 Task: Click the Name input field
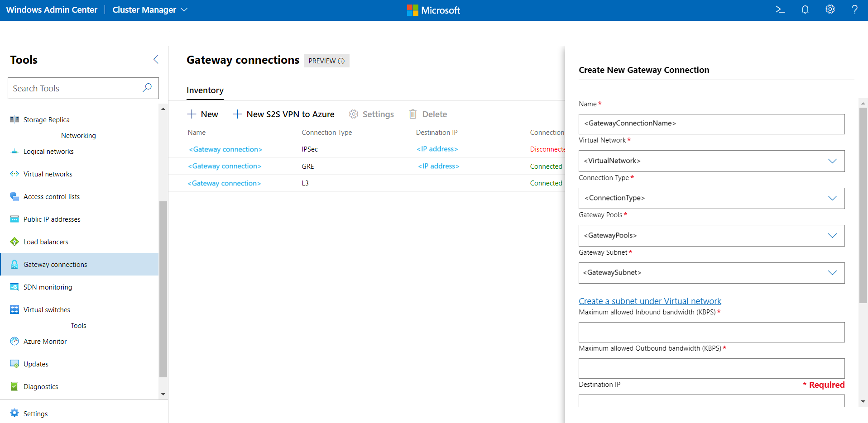711,124
